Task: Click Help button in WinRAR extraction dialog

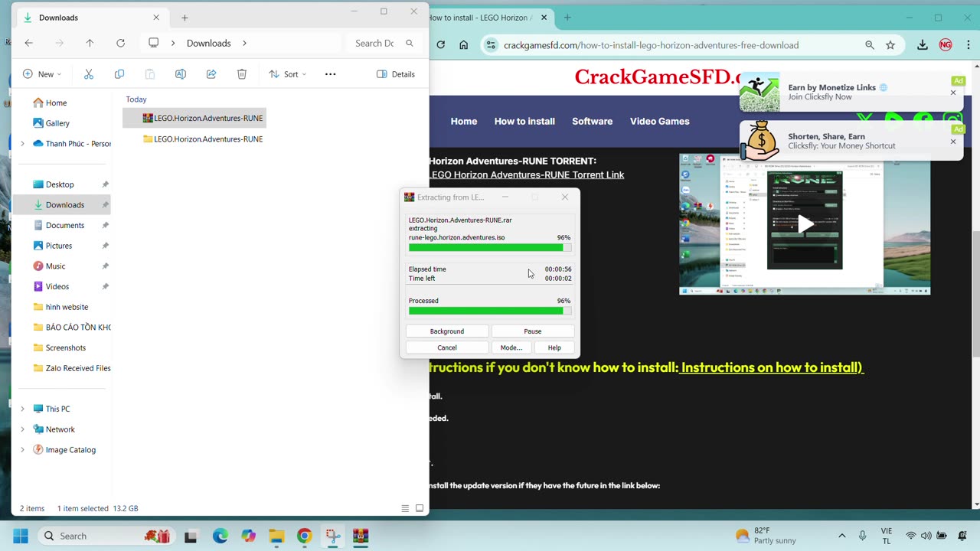Action: (554, 347)
